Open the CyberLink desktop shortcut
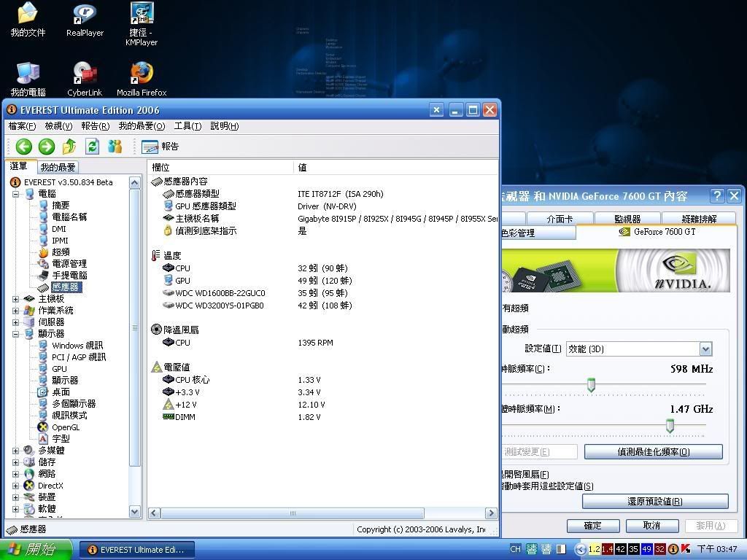This screenshot has width=747, height=560. tap(85, 79)
